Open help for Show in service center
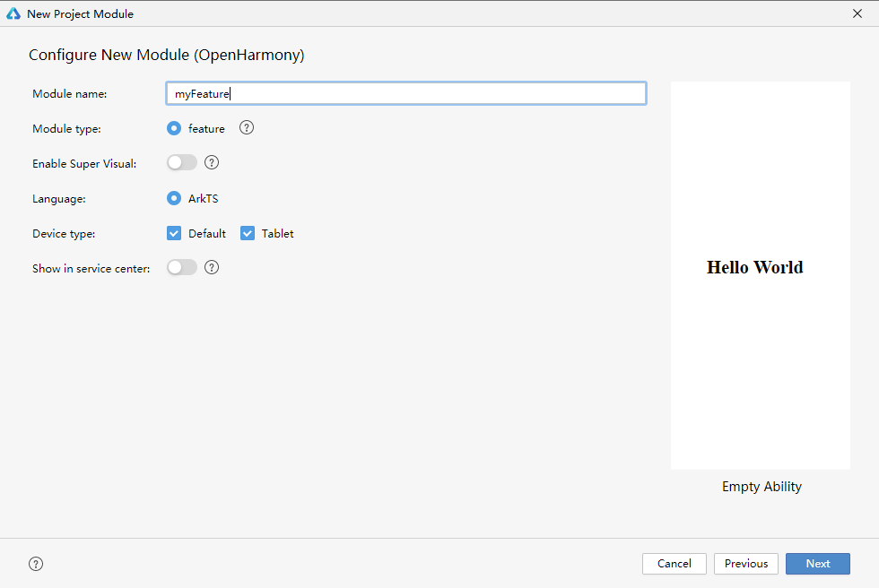 (212, 268)
